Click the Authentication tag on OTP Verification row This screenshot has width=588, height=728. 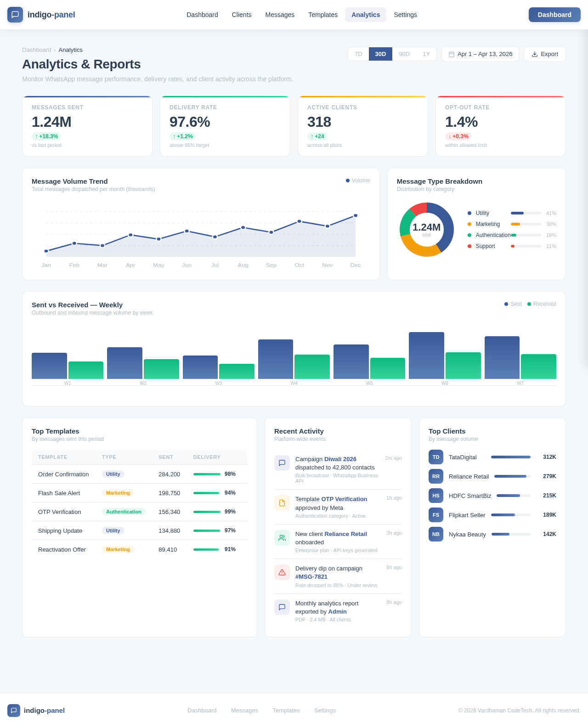pos(124,512)
